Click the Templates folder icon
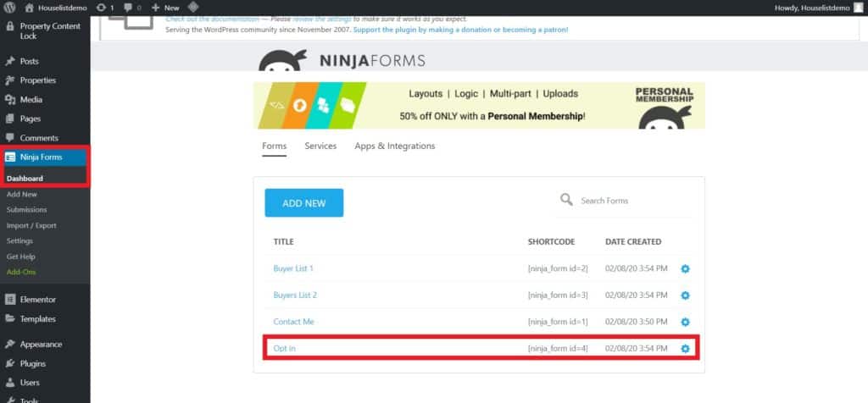The image size is (868, 403). coord(10,319)
